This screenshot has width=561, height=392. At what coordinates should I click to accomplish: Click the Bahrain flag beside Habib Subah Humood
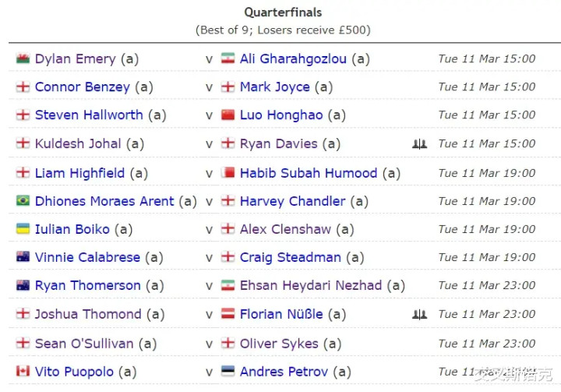pyautogui.click(x=228, y=173)
